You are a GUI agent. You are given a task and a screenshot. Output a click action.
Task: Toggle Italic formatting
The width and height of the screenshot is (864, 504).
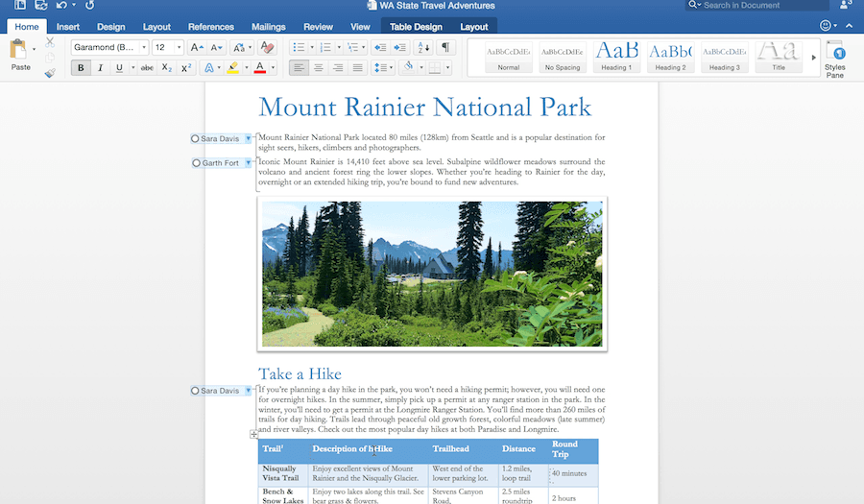[100, 68]
